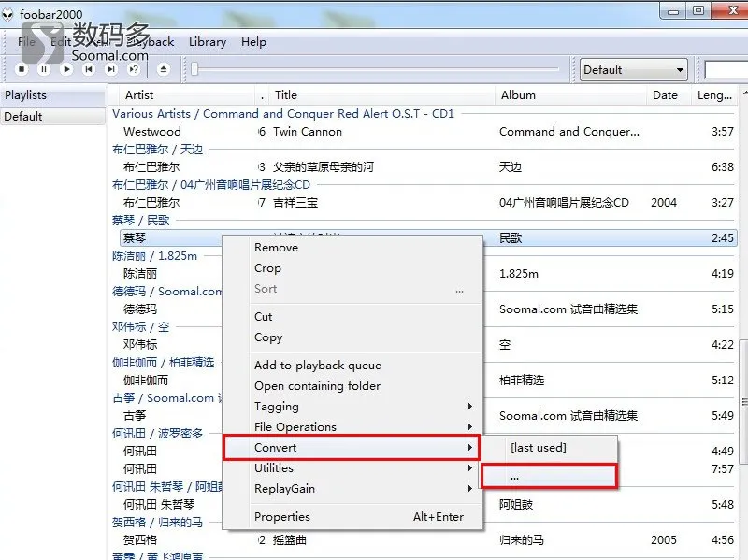Select the 何训田 朱哲琴 track row
The height and width of the screenshot is (560, 748).
click(159, 504)
